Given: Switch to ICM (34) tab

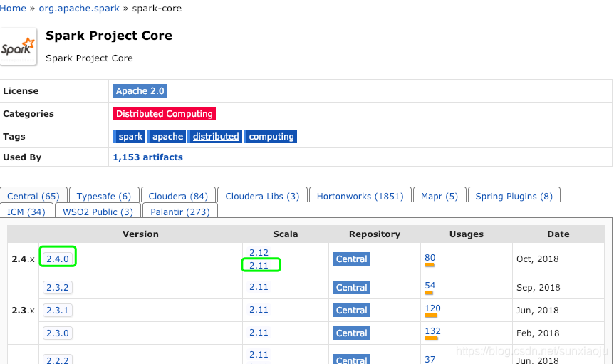Looking at the screenshot, I should point(26,212).
